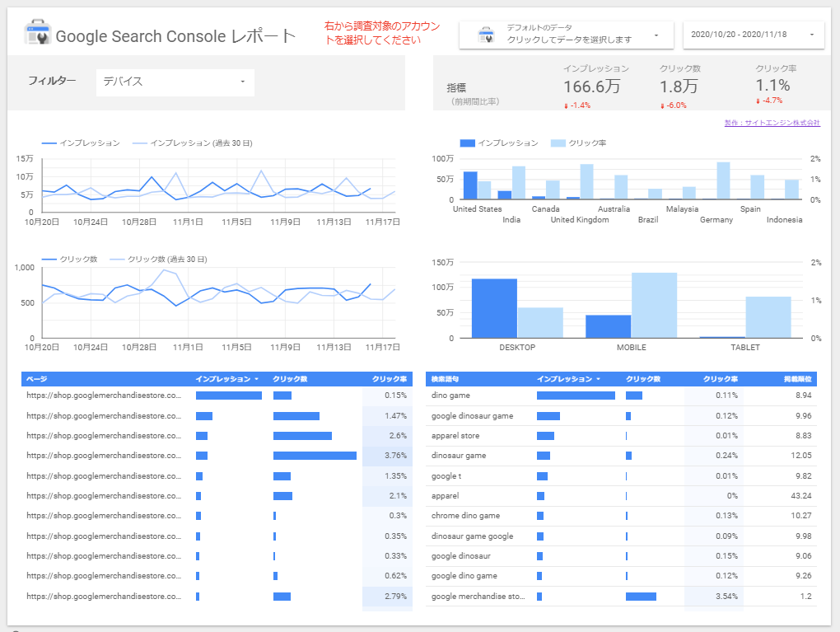Click the MOBILE click-rate bar
840x632 pixels.
tap(654, 306)
